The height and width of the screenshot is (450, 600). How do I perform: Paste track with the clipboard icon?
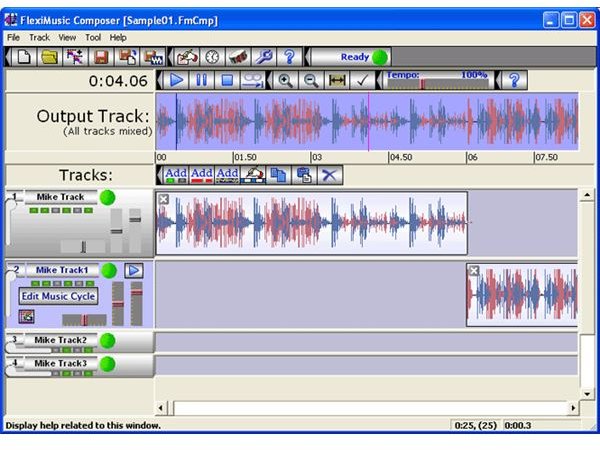pyautogui.click(x=304, y=175)
